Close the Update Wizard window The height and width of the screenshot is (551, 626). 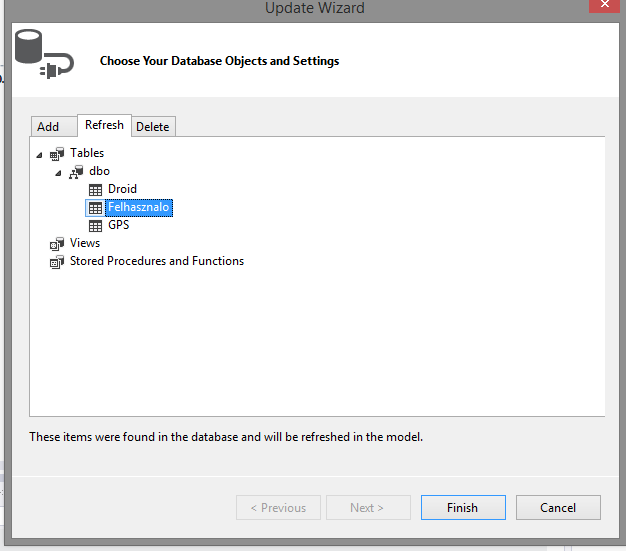pyautogui.click(x=604, y=5)
